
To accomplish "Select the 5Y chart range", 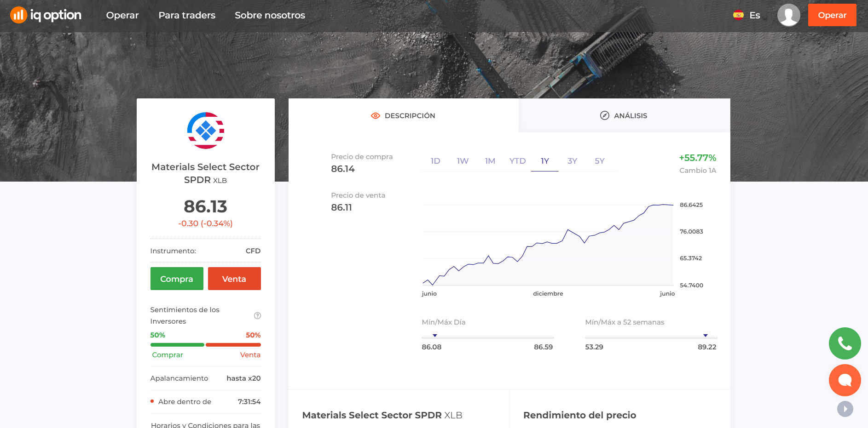I will [x=599, y=161].
